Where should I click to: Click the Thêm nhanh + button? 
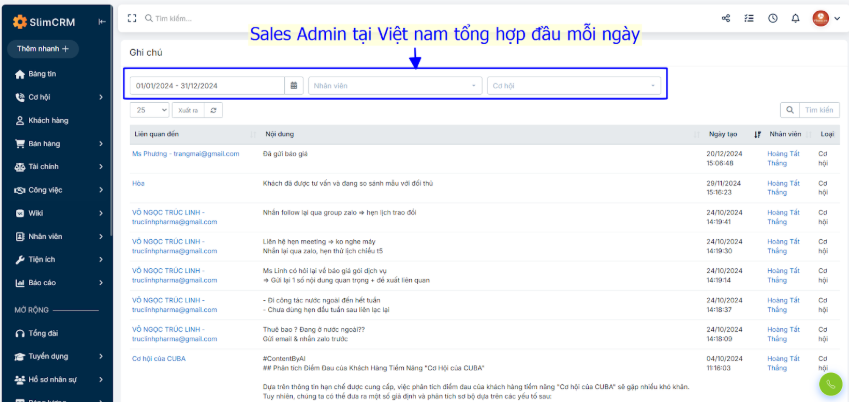click(x=42, y=48)
